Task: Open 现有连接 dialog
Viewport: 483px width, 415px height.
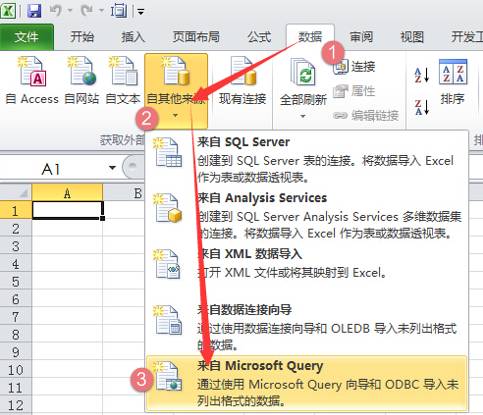Action: [x=242, y=82]
